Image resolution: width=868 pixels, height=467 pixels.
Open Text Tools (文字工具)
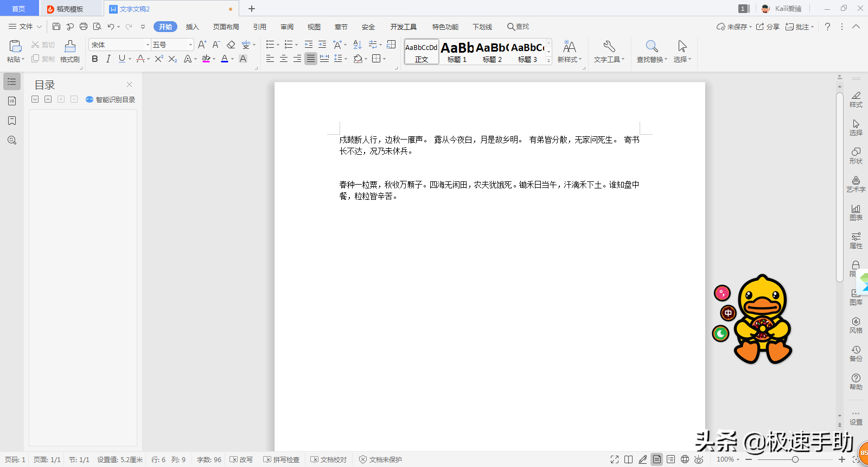(609, 52)
